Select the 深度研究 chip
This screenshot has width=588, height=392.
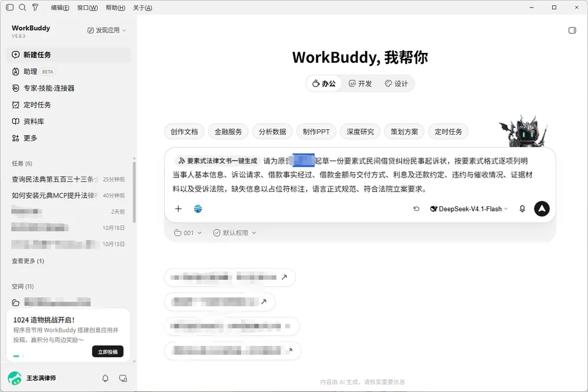[x=360, y=132]
